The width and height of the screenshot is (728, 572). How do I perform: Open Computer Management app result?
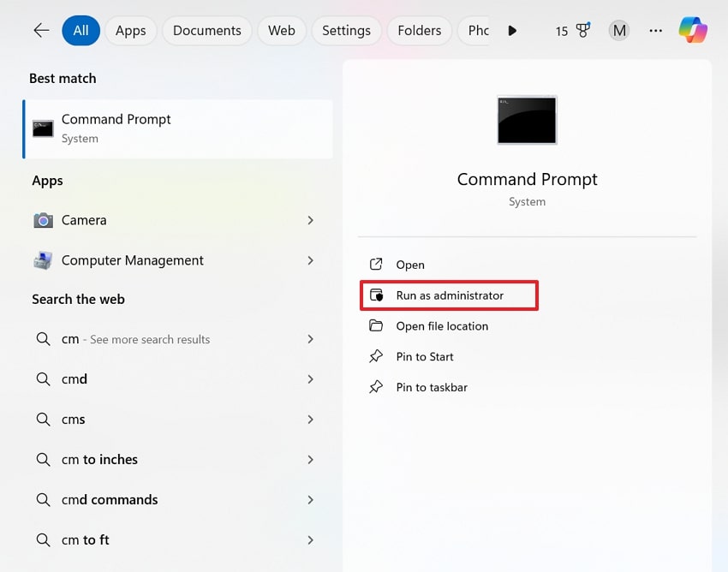[x=178, y=260]
